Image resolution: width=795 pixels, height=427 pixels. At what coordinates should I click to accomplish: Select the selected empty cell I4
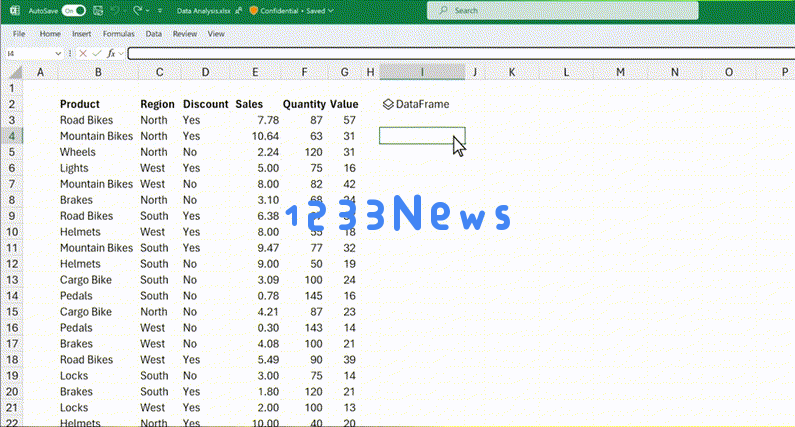coord(422,136)
